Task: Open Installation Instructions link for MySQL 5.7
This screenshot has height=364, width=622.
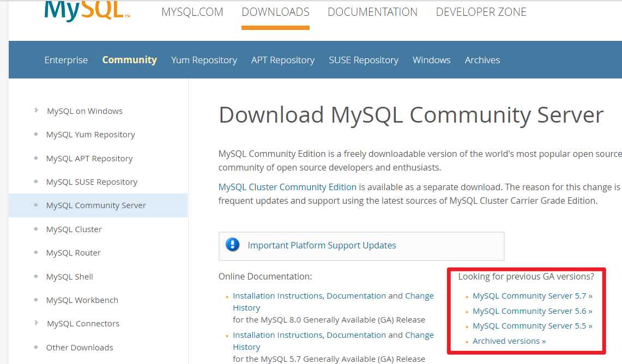Action: [279, 335]
